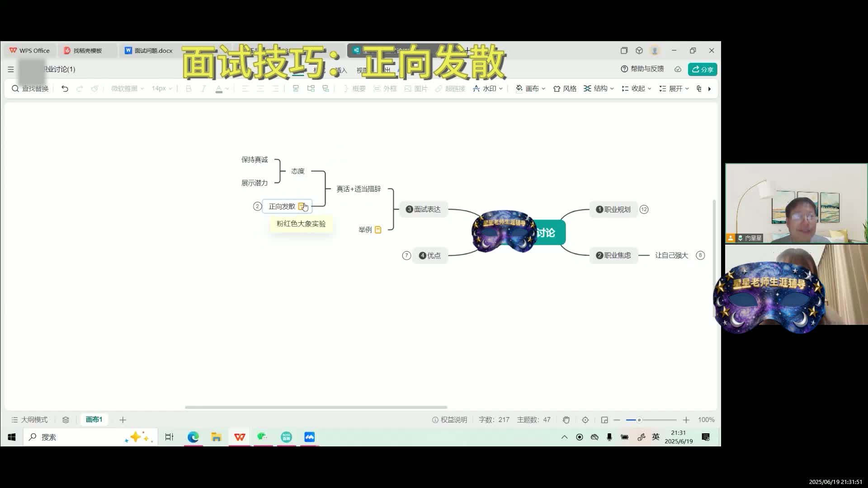Open 查找替换 find and replace

30,89
